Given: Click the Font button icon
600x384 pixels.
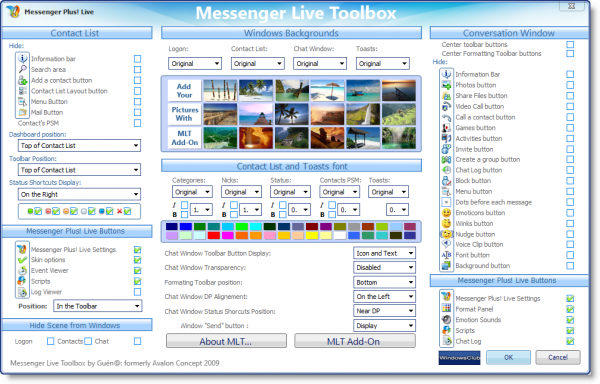Looking at the screenshot, I should (x=446, y=255).
